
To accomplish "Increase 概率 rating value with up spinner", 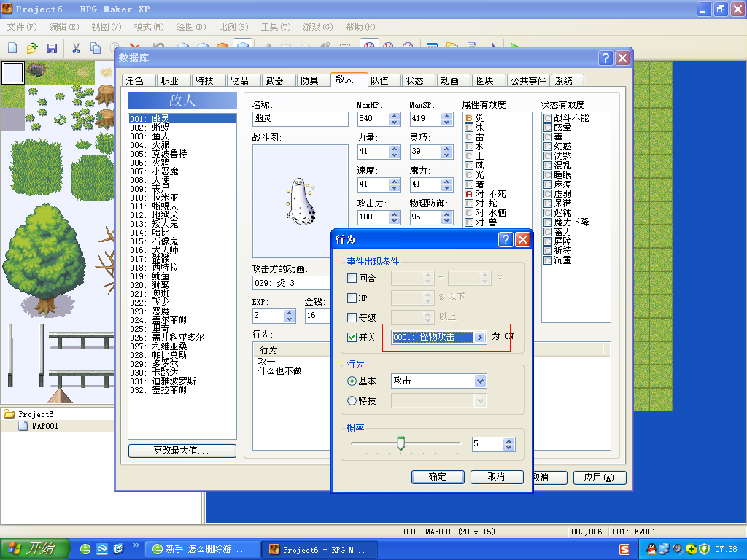I will (x=508, y=441).
